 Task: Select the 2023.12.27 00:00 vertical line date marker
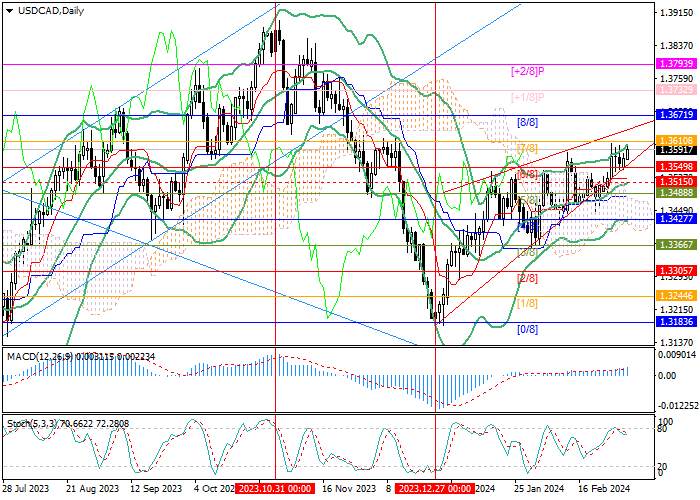point(435,488)
